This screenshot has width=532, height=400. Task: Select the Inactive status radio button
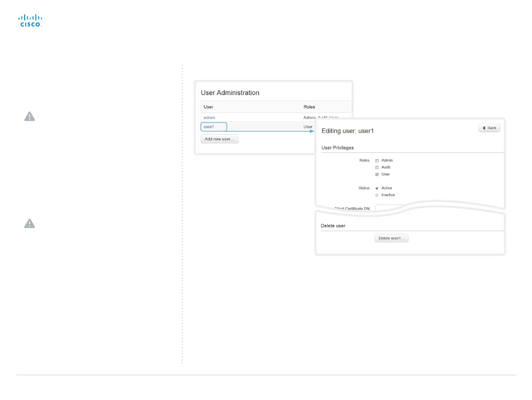coord(377,195)
